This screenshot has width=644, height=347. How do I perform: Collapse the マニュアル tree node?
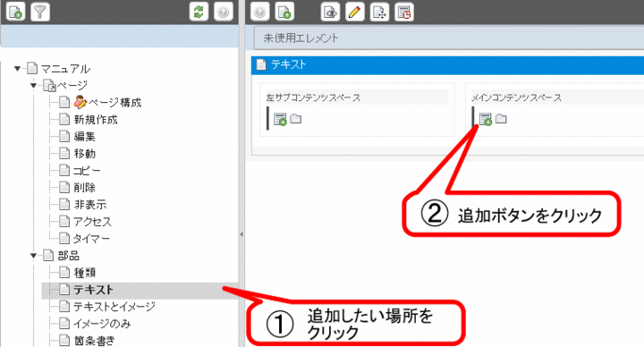click(17, 69)
